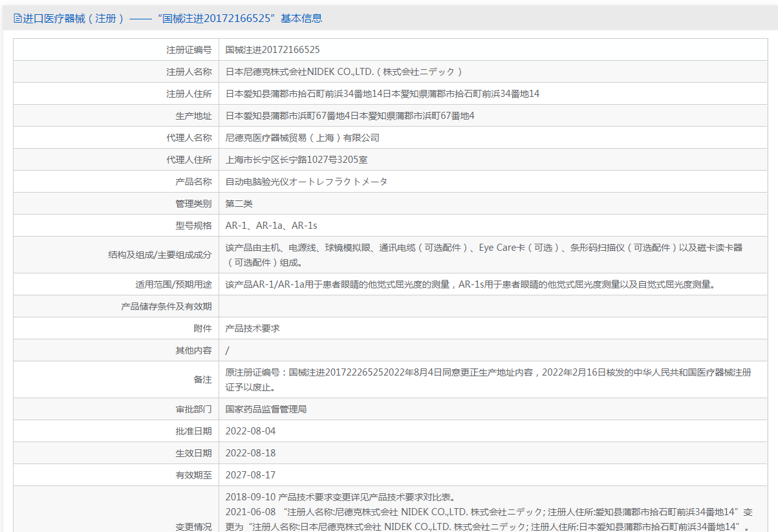Click the label 审批部门
Image resolution: width=778 pixels, height=532 pixels.
pos(193,409)
